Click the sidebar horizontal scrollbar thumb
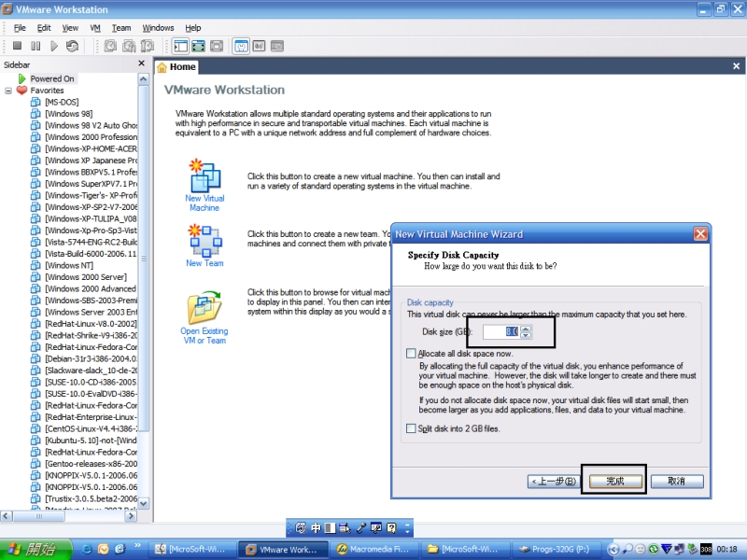 [39, 516]
